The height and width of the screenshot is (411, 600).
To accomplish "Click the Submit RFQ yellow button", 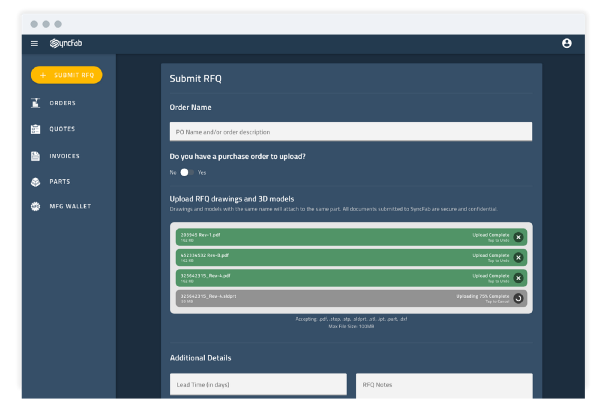I will pyautogui.click(x=67, y=75).
